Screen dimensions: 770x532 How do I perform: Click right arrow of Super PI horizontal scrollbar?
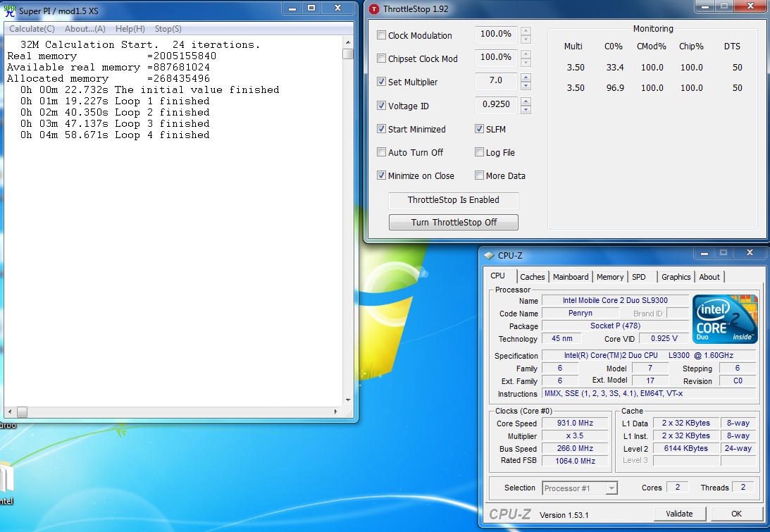(x=336, y=412)
